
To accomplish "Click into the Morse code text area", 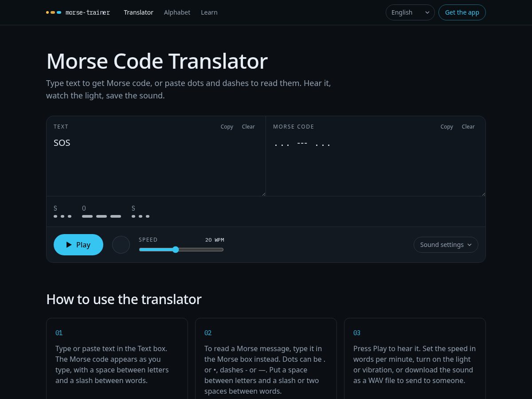I will click(376, 165).
